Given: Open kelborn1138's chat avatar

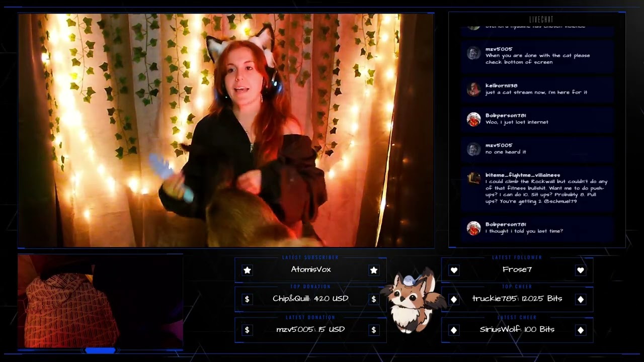Looking at the screenshot, I should (473, 89).
